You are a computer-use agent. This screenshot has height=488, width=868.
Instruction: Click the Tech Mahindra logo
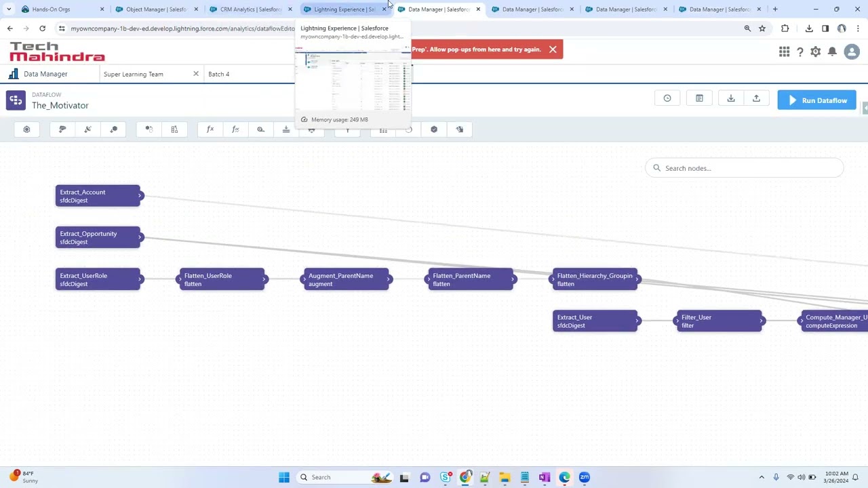tap(57, 52)
